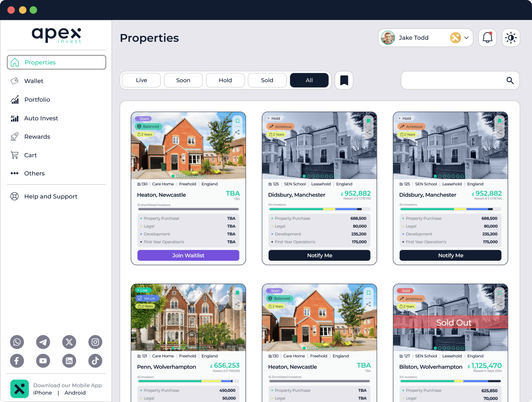
Task: Open Wallet via its sidebar icon
Action: pos(15,81)
